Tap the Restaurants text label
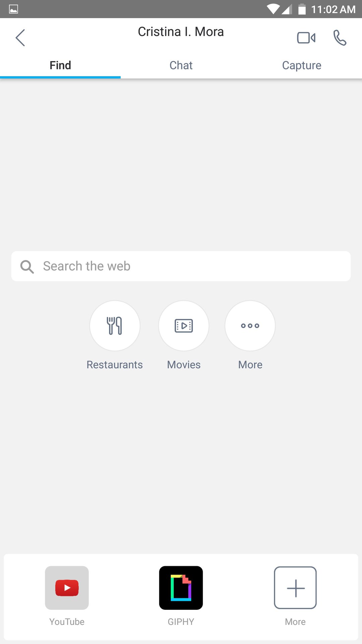Screen dimensions: 362x644 click(115, 365)
